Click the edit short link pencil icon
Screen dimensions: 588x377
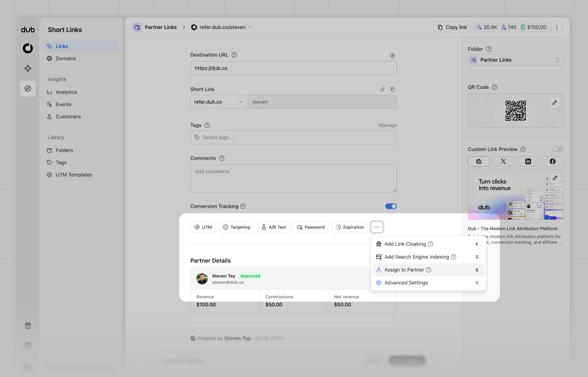click(x=382, y=89)
